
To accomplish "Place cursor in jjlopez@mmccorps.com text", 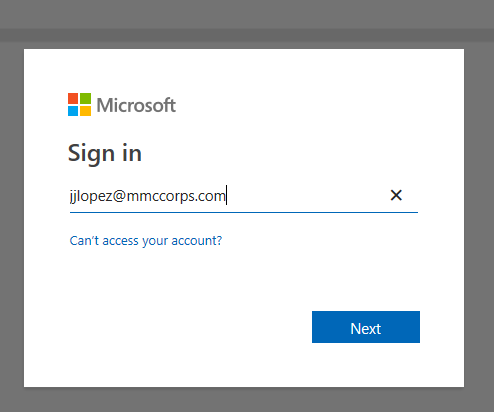I will pyautogui.click(x=147, y=196).
